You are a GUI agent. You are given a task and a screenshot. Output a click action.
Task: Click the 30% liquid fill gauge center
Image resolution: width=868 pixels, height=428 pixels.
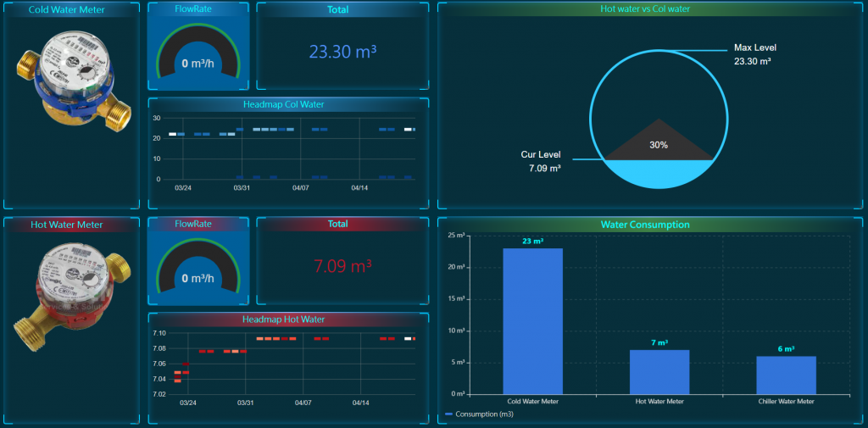point(658,145)
